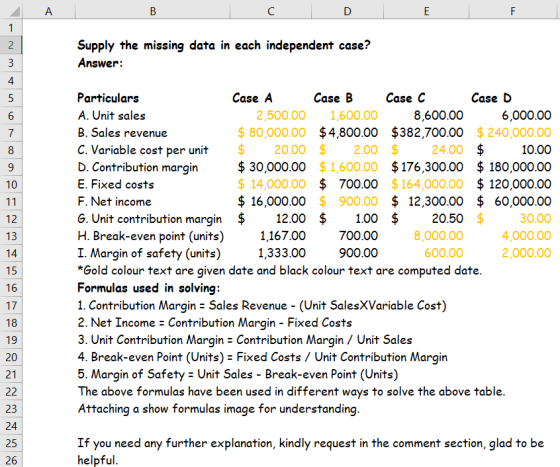
Task: Select Case A contribution margin $30,000.00
Action: [271, 167]
